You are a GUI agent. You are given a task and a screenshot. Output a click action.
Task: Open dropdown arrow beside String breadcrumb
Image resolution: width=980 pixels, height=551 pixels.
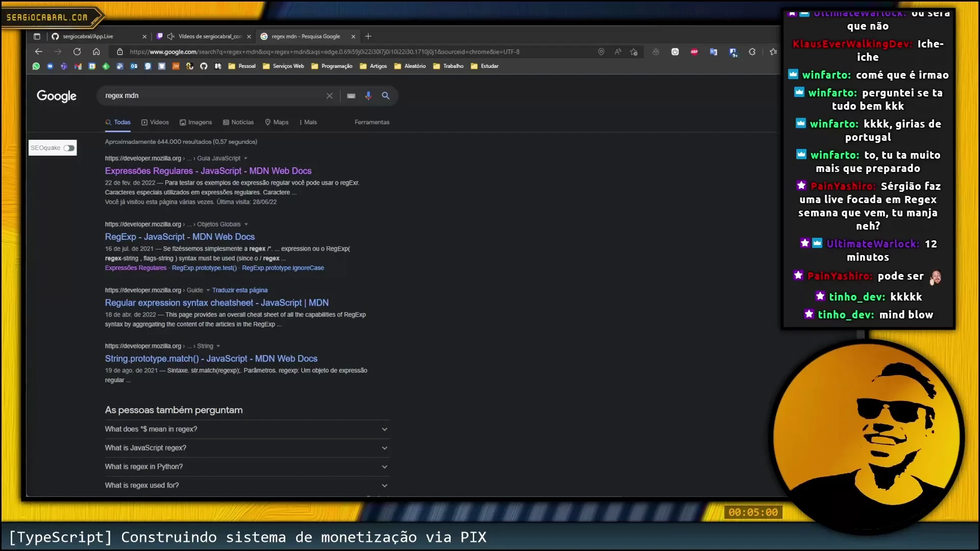point(218,346)
